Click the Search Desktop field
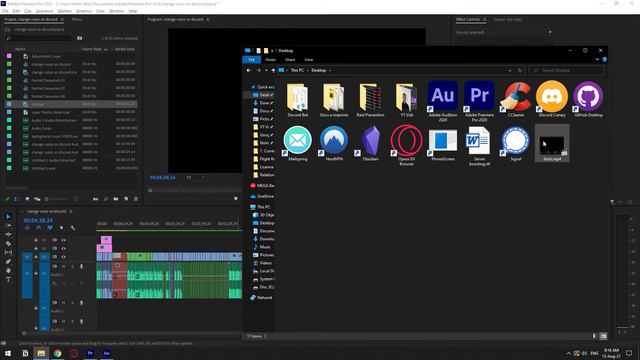Screen dimensions: 640x360 pos(567,71)
